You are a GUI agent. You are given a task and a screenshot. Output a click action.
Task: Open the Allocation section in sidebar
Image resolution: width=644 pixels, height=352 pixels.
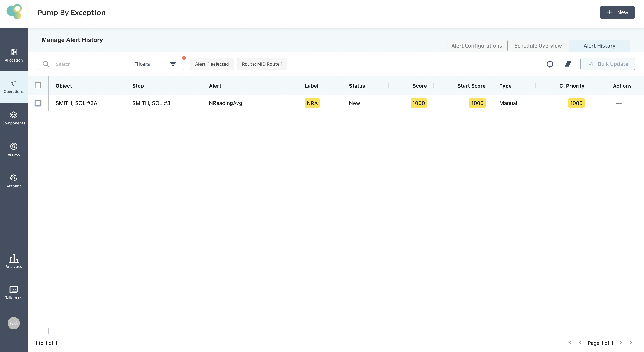[14, 55]
